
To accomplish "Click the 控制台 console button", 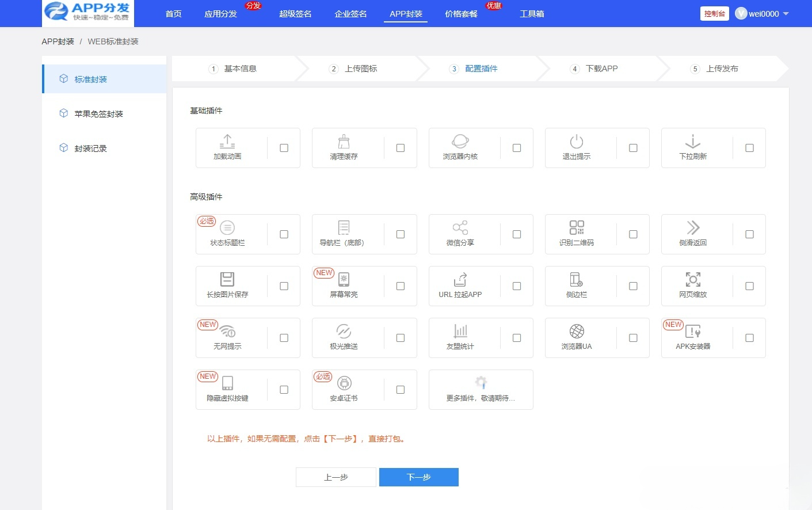I will [x=714, y=13].
